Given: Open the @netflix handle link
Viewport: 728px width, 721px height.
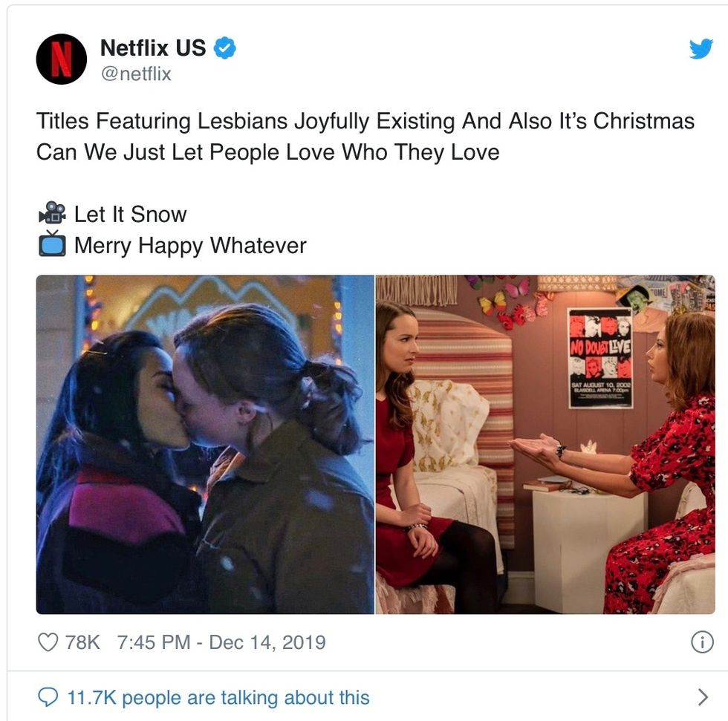Looking at the screenshot, I should pos(136,74).
